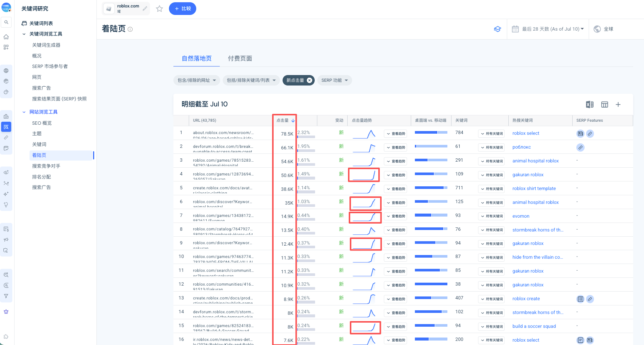The width and height of the screenshot is (644, 345).
Task: Open the dashboard grid-plus icon
Action: [x=6, y=47]
